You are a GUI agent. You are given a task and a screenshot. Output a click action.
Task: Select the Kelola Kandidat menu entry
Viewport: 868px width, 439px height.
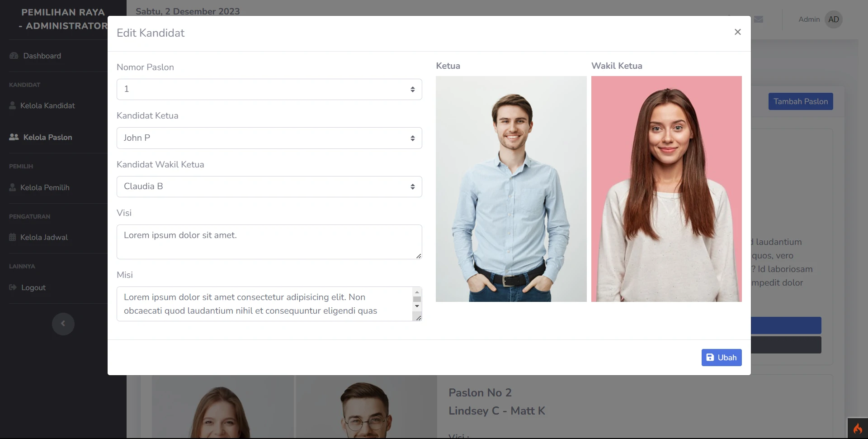click(47, 105)
